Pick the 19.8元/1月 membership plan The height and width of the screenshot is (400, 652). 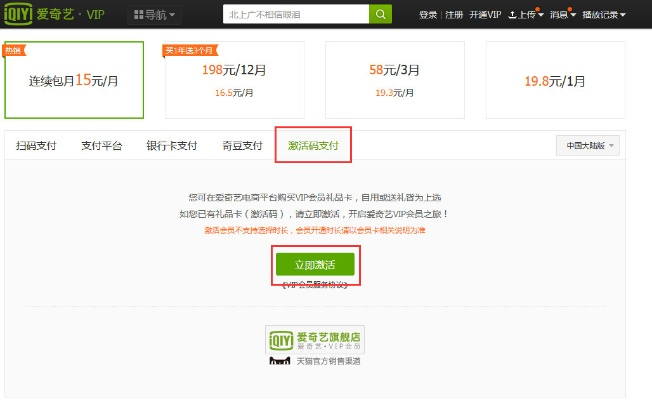point(556,80)
